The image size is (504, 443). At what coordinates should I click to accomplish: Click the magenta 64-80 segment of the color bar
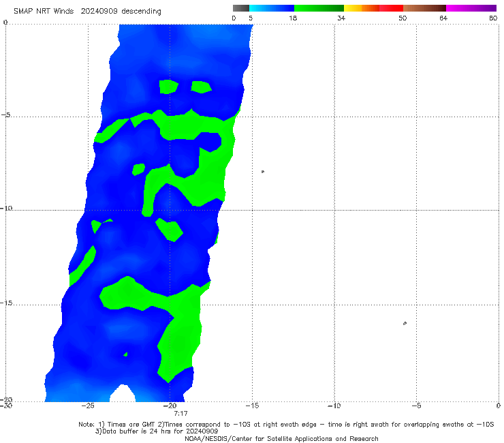471,8
